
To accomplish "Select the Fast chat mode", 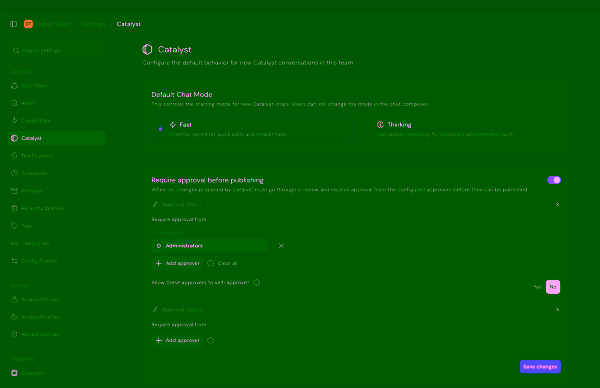I will (253, 129).
